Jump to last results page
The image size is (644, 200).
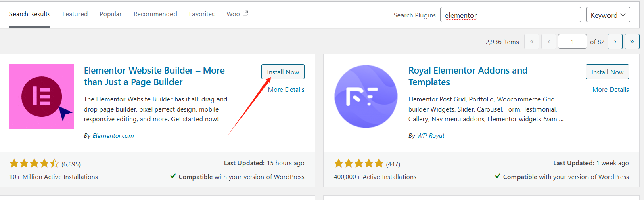[632, 42]
